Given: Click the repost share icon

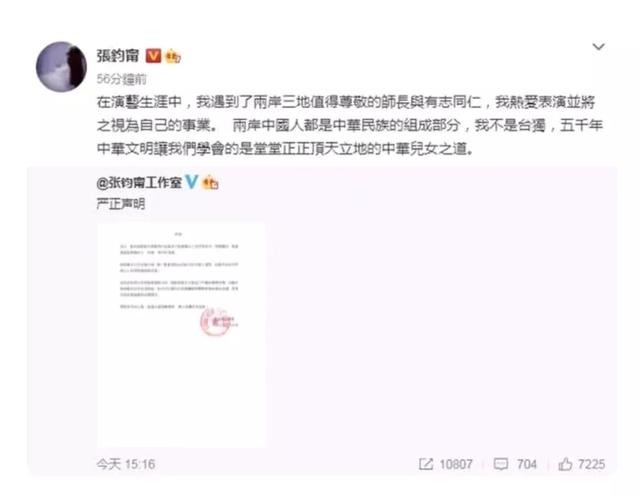Looking at the screenshot, I should 426,464.
